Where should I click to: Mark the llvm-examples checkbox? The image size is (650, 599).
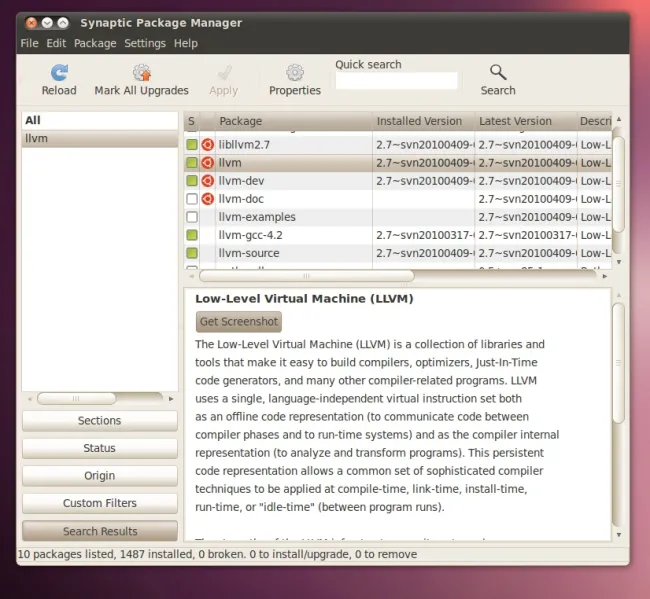click(x=192, y=217)
